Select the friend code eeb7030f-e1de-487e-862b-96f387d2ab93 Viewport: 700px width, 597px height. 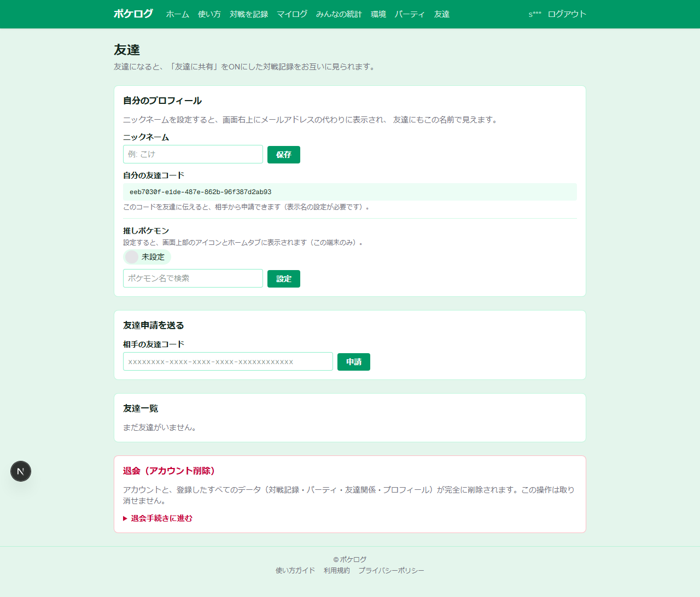201,192
